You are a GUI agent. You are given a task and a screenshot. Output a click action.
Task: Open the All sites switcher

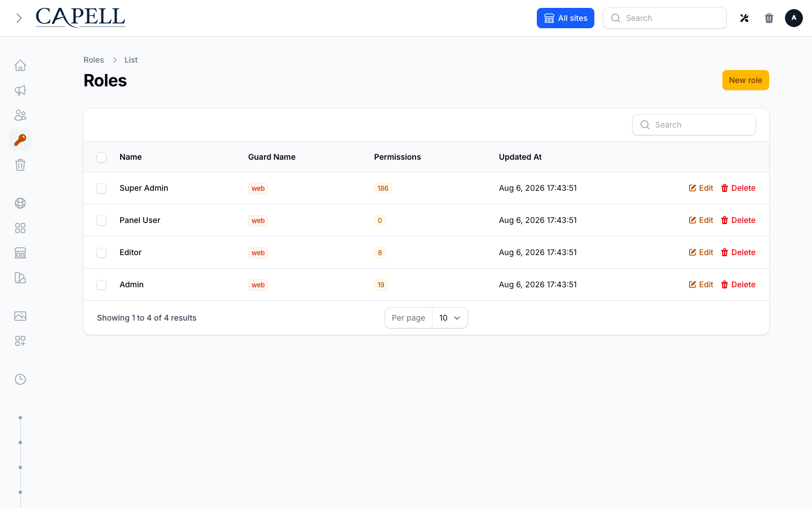coord(566,18)
